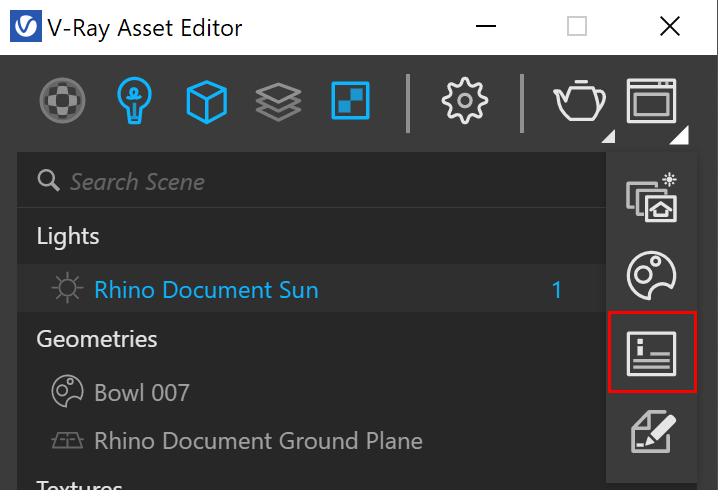The width and height of the screenshot is (718, 490).
Task: Start render with the teapot icon
Action: pyautogui.click(x=579, y=100)
